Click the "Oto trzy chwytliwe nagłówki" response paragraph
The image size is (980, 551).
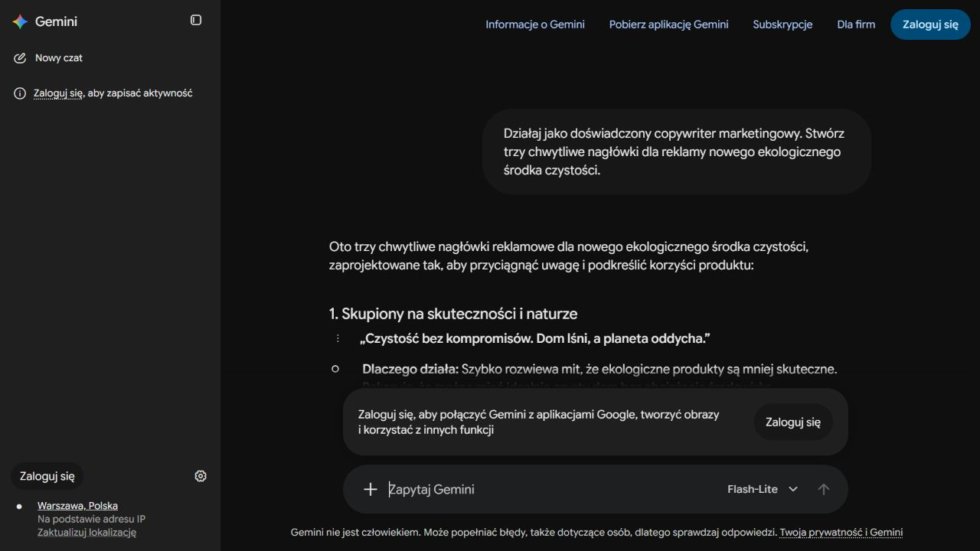tap(569, 256)
